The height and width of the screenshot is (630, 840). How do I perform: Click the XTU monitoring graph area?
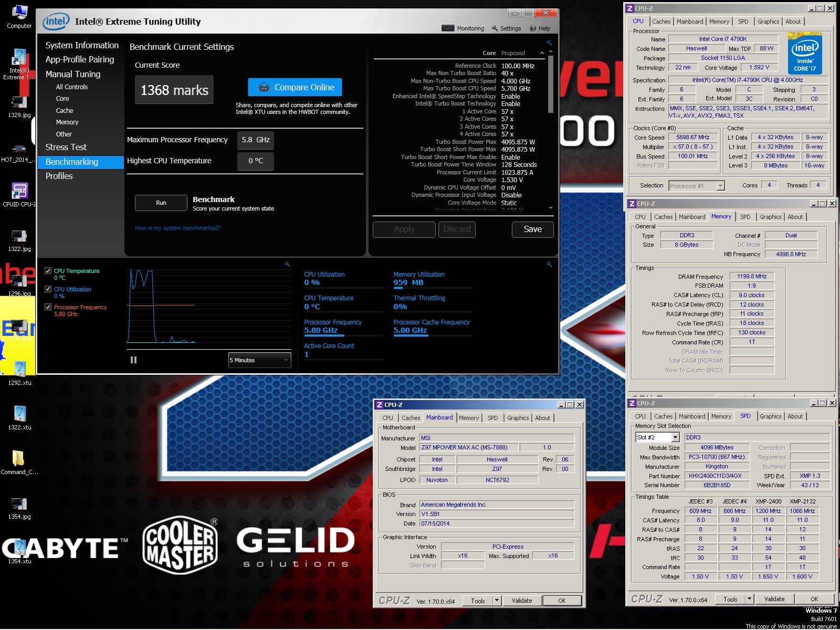[x=209, y=306]
